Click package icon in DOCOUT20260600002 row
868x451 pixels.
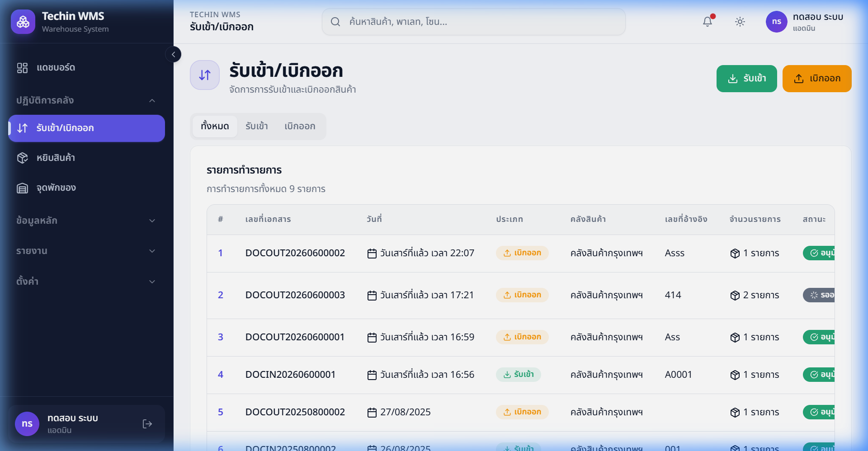tap(735, 254)
